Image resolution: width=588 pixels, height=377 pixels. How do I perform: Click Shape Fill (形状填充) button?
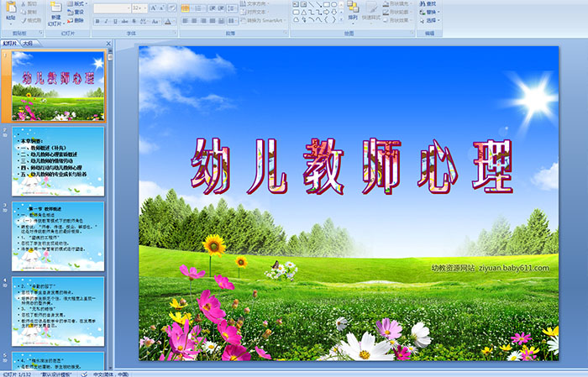point(398,3)
